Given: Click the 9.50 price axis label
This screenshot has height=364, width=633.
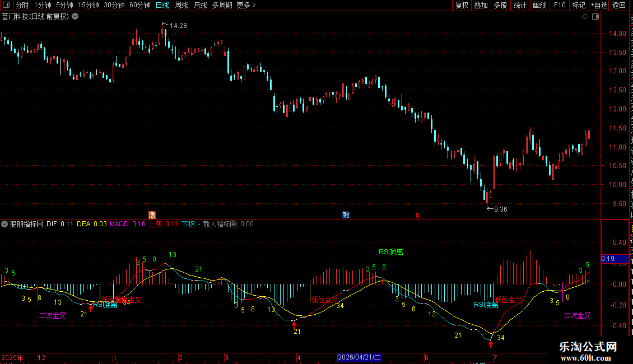Looking at the screenshot, I should click(619, 204).
